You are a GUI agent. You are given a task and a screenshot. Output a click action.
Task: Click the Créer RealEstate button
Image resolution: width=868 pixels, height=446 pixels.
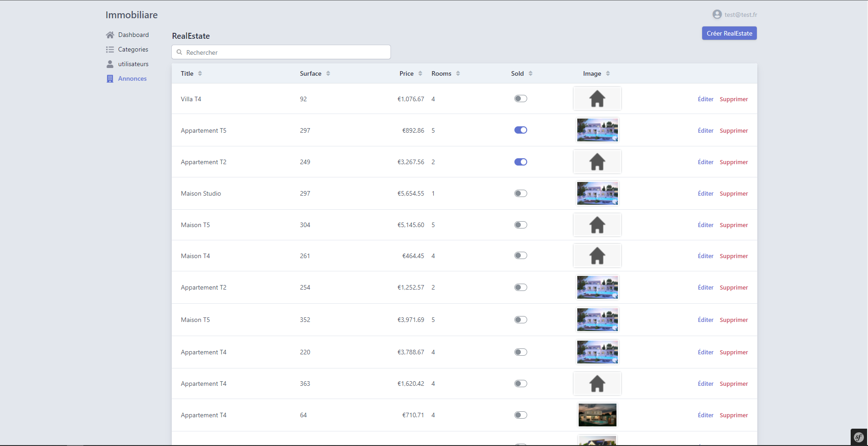coord(729,33)
